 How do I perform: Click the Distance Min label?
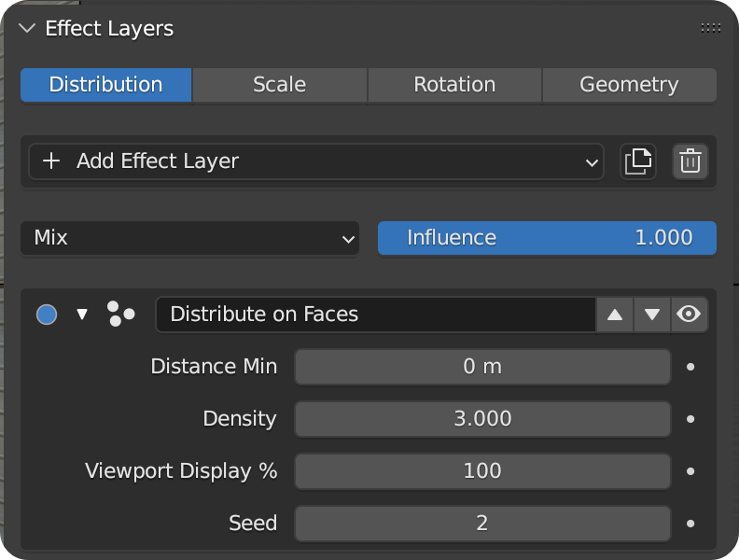point(214,367)
